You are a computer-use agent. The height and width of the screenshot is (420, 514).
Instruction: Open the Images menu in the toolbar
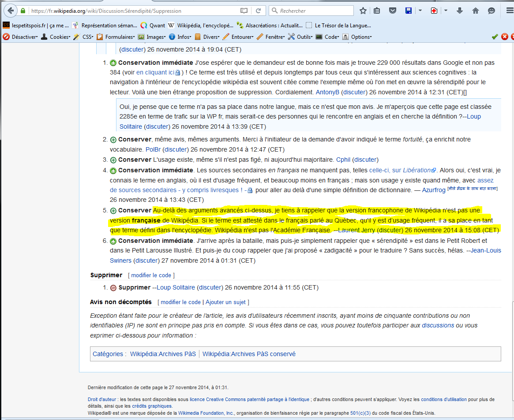click(x=153, y=37)
